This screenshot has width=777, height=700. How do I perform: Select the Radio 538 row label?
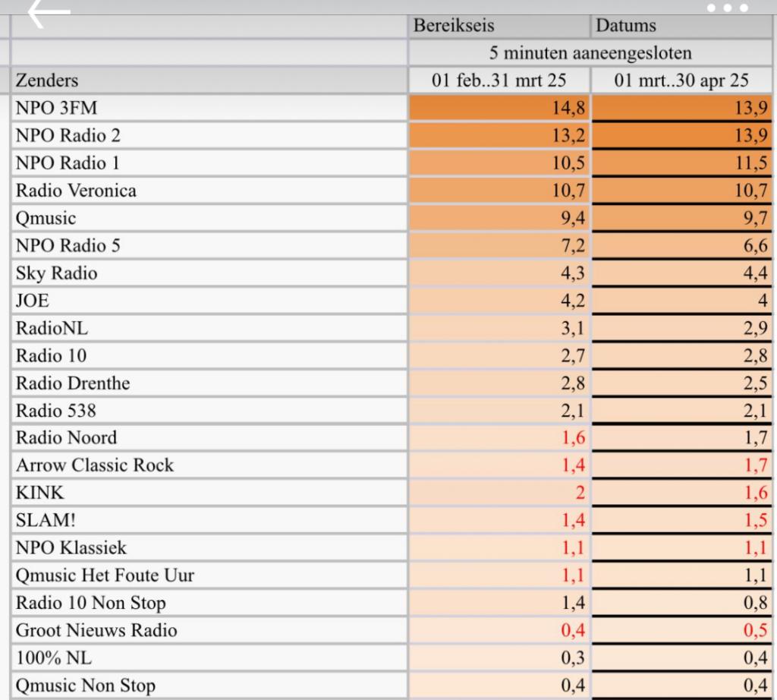(209, 411)
